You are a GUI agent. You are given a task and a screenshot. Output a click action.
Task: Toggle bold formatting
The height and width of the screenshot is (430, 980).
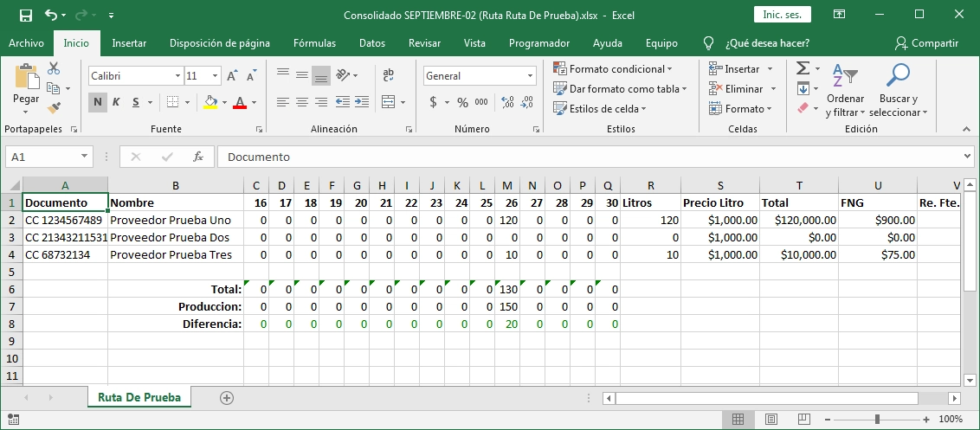point(98,102)
